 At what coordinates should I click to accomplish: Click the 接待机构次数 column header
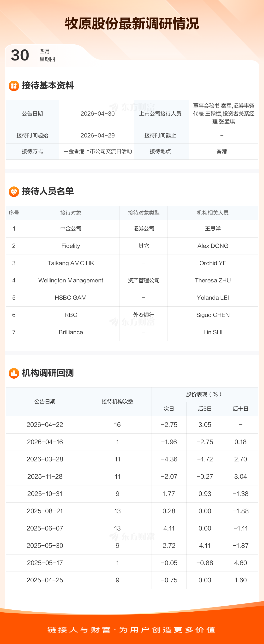(117, 401)
